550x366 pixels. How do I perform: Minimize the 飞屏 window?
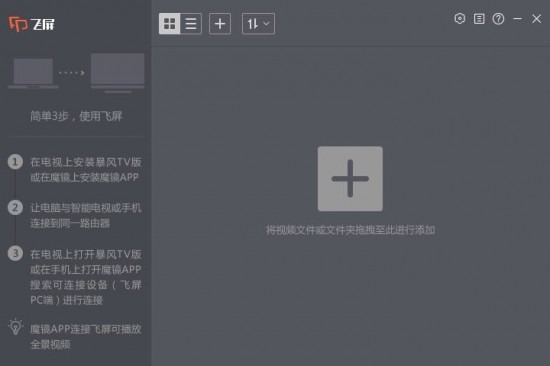[517, 19]
